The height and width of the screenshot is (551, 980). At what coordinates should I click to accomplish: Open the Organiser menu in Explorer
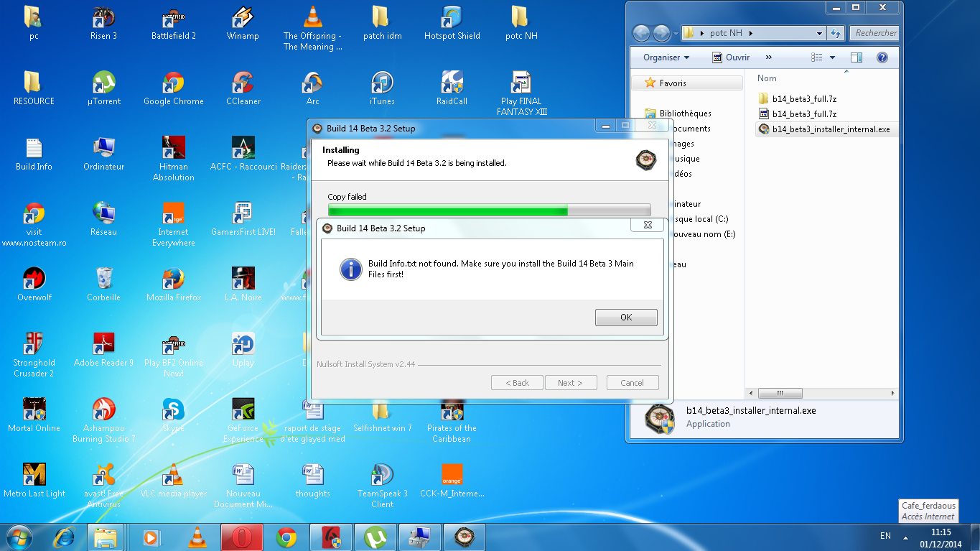[666, 57]
